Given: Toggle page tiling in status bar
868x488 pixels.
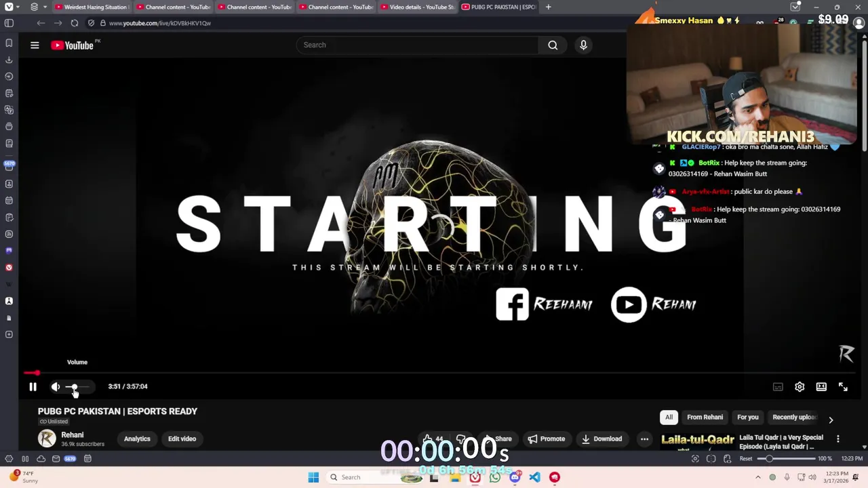Looking at the screenshot, I should (x=711, y=459).
